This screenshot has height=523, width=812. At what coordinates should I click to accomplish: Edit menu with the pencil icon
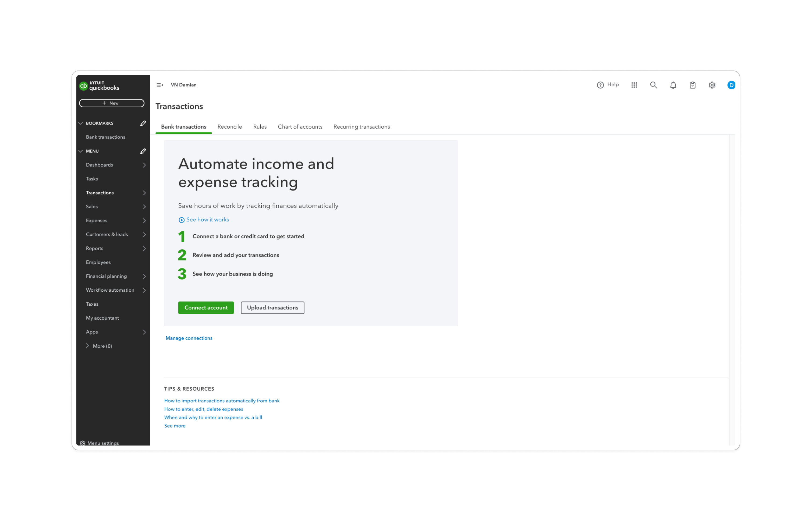coord(143,151)
